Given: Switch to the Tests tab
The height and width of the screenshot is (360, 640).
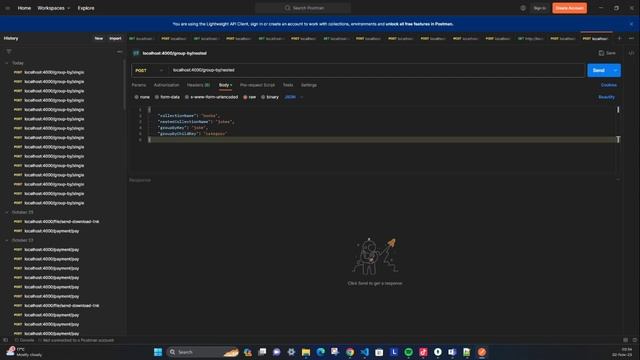Looking at the screenshot, I should (x=288, y=85).
